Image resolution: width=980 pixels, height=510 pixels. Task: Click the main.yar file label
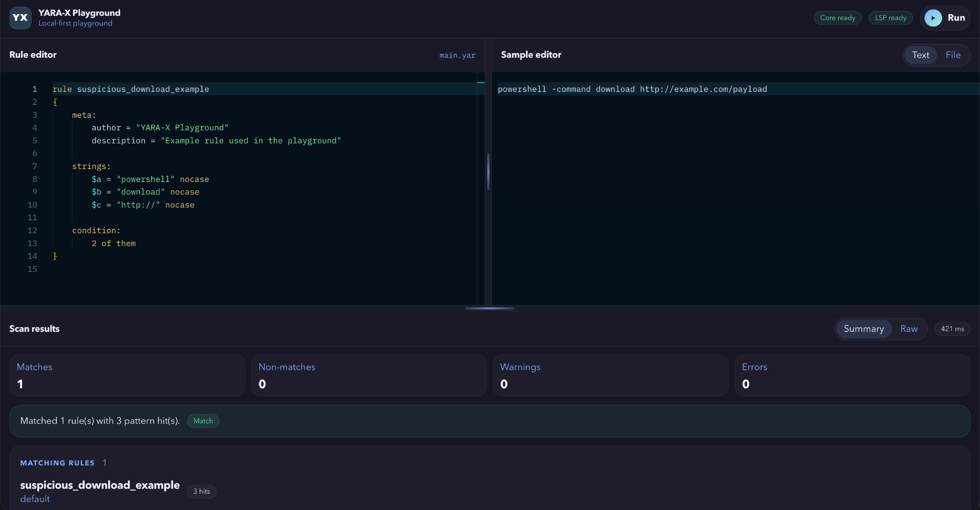pyautogui.click(x=457, y=56)
